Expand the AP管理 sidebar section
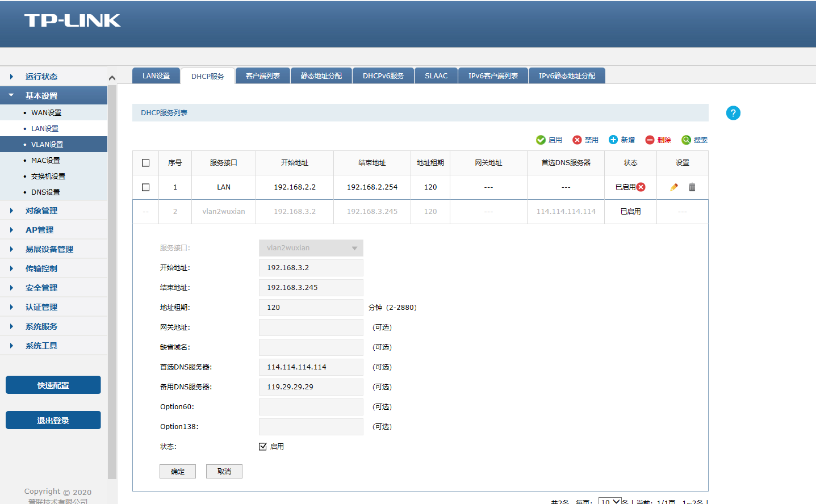The image size is (816, 504). click(40, 230)
